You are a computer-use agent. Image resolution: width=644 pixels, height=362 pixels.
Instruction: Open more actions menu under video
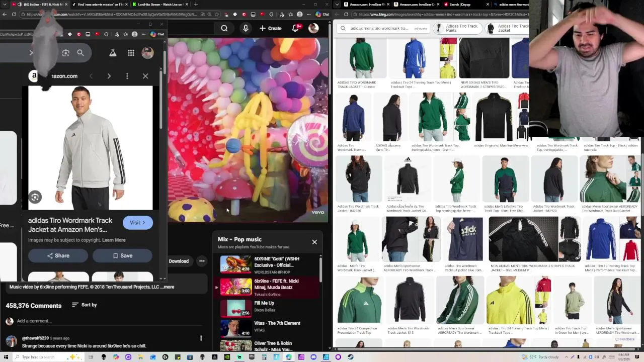202,261
